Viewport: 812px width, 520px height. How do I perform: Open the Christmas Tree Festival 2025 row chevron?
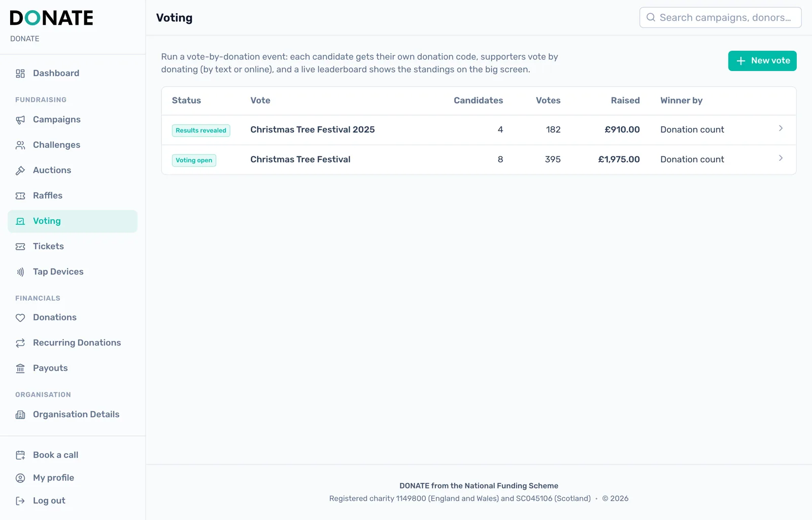[781, 128]
